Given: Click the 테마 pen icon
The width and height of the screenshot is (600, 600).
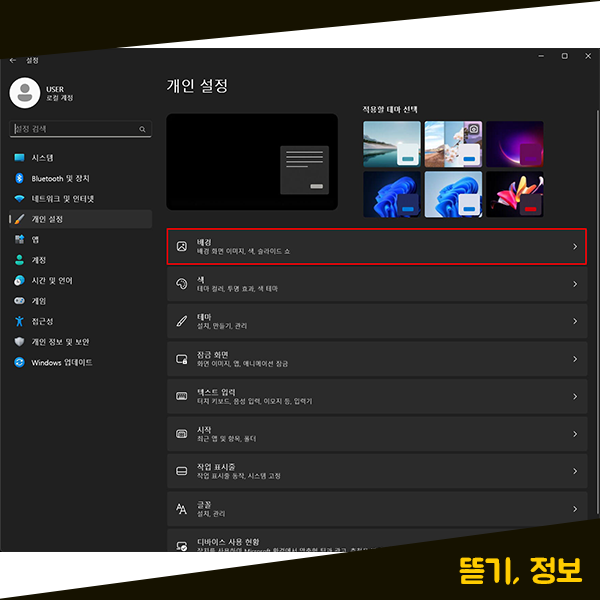Looking at the screenshot, I should (x=182, y=321).
